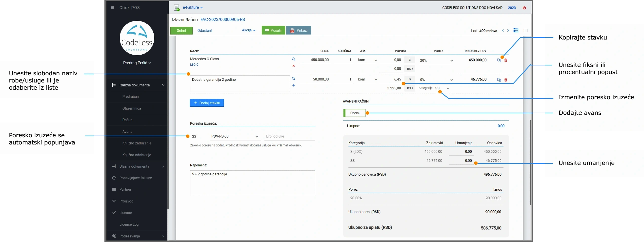The height and width of the screenshot is (242, 644).
Task: Open the 20% tax dropdown
Action: [x=436, y=60]
